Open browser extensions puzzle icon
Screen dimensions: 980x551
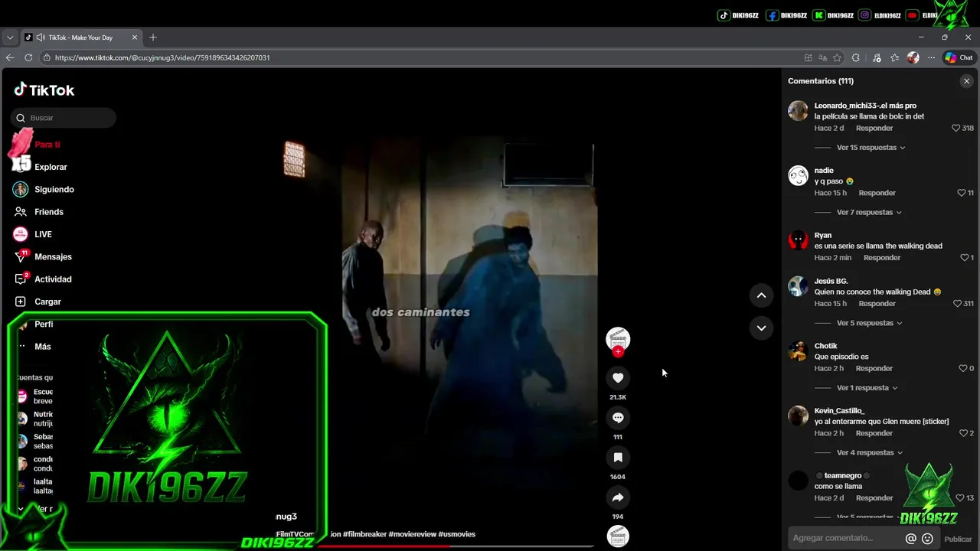(856, 57)
